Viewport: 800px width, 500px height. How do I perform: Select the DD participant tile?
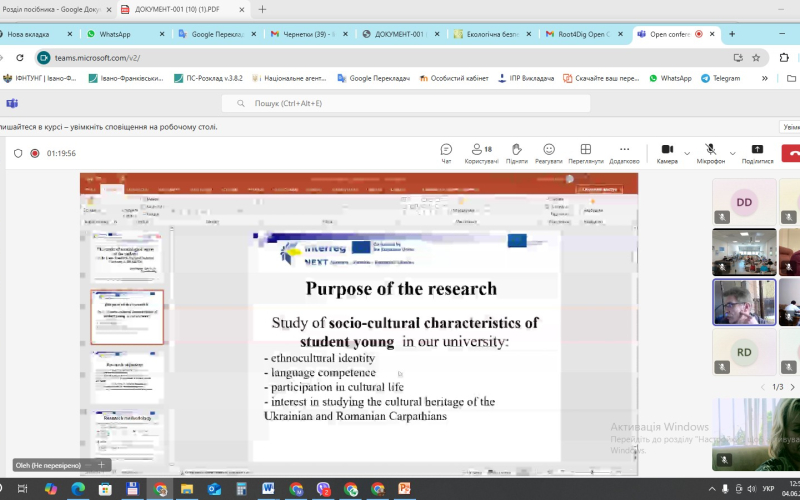pyautogui.click(x=744, y=202)
